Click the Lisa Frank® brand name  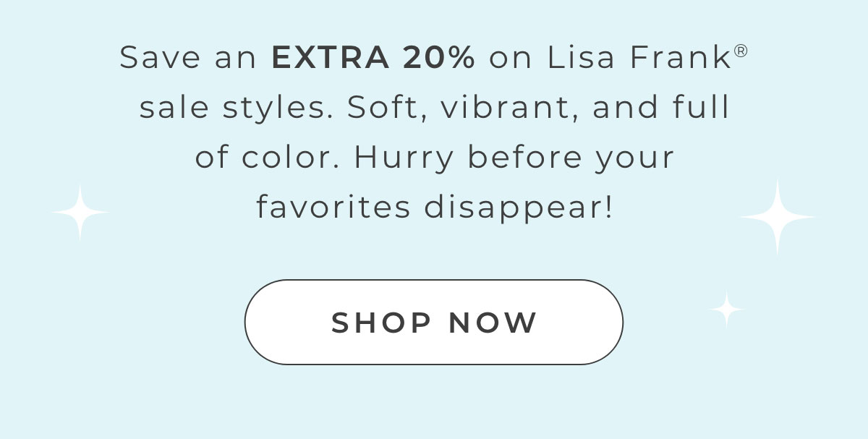coord(637,57)
